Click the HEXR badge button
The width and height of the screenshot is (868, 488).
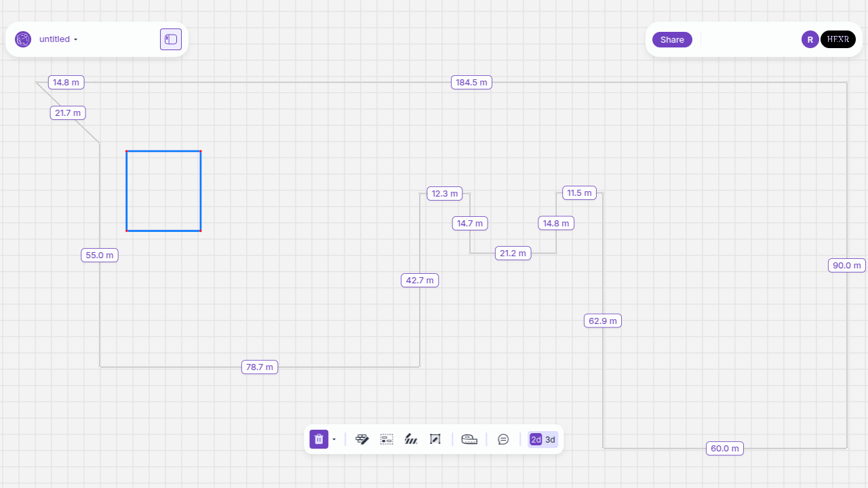[837, 39]
